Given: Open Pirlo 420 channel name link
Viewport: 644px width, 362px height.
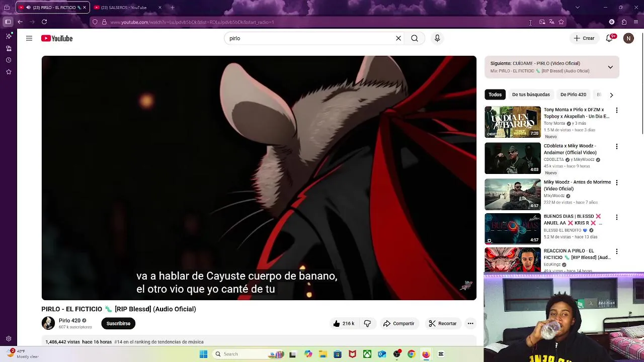Looking at the screenshot, I should click(69, 321).
